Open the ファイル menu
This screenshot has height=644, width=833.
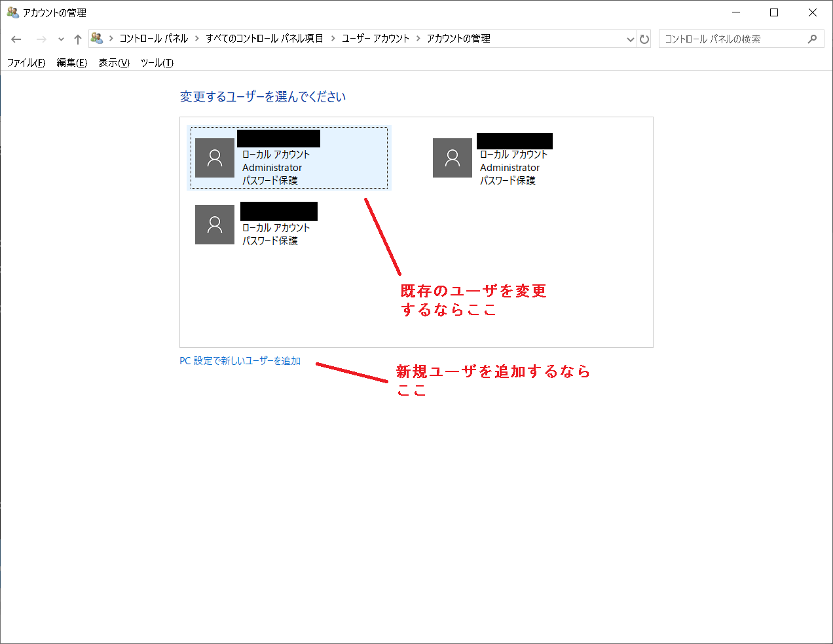coord(26,63)
